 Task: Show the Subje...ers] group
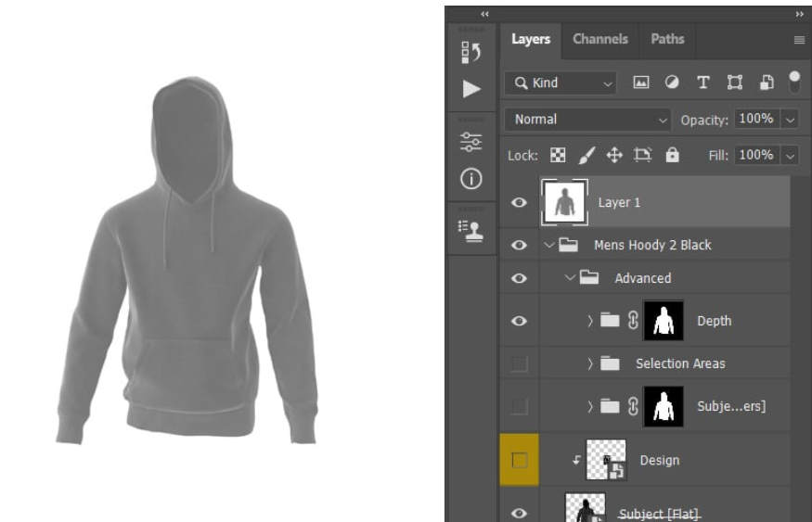pyautogui.click(x=519, y=407)
